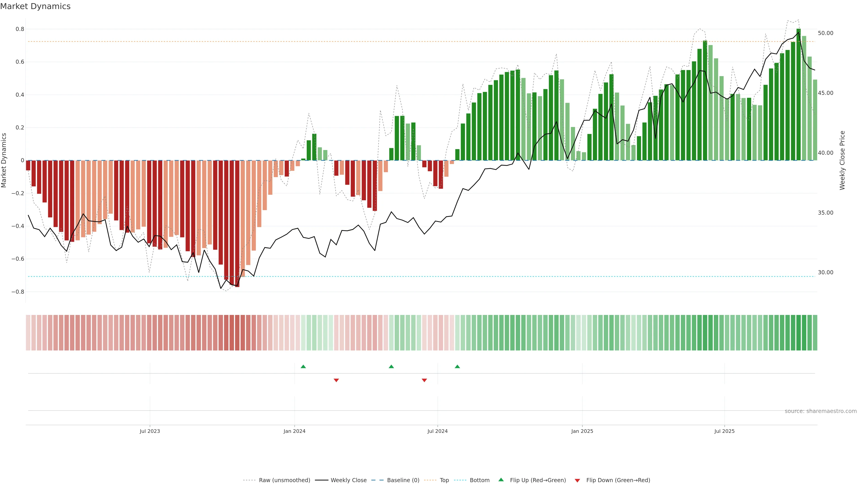The image size is (868, 488).
Task: Click the Market Dynamics chart title at top
Action: (x=35, y=6)
